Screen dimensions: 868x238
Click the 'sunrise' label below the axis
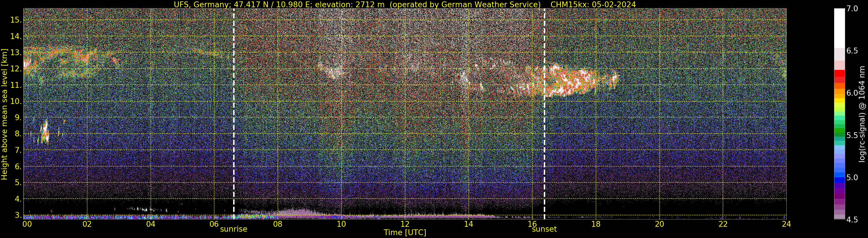[233, 229]
